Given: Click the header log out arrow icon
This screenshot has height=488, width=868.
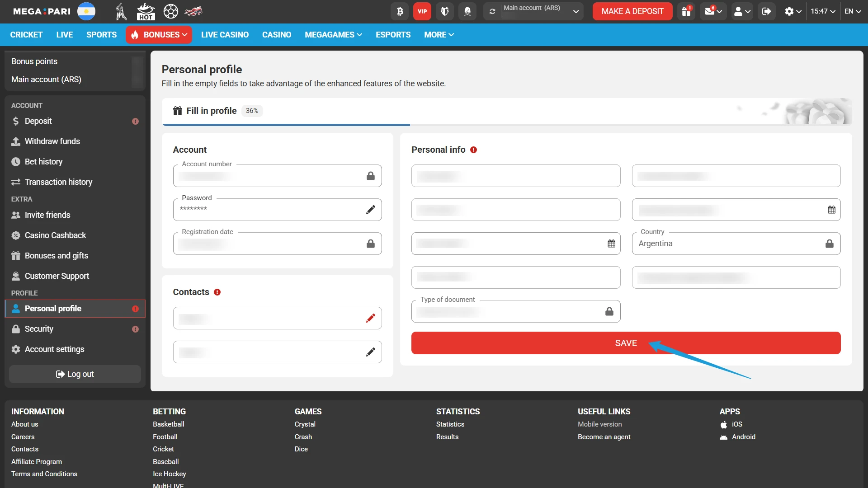Looking at the screenshot, I should pyautogui.click(x=766, y=11).
